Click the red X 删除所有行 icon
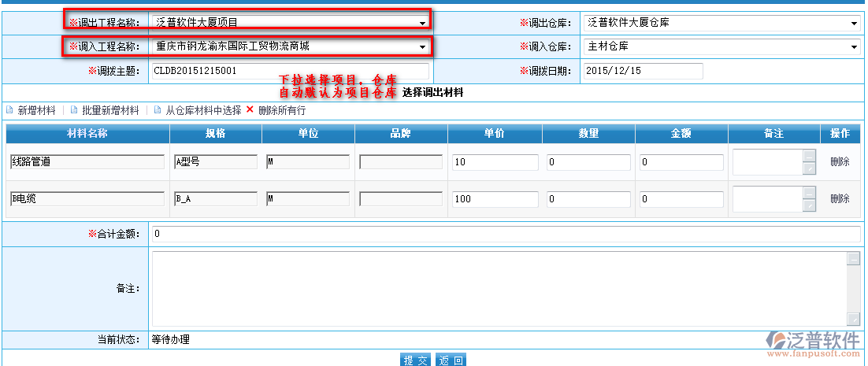This screenshot has width=868, height=366. click(x=250, y=109)
